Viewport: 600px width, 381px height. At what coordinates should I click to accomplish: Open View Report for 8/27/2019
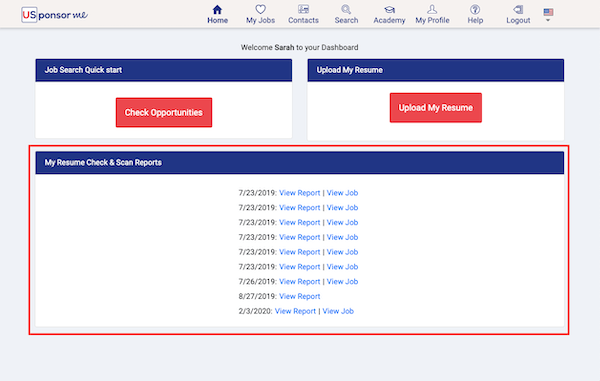(300, 296)
